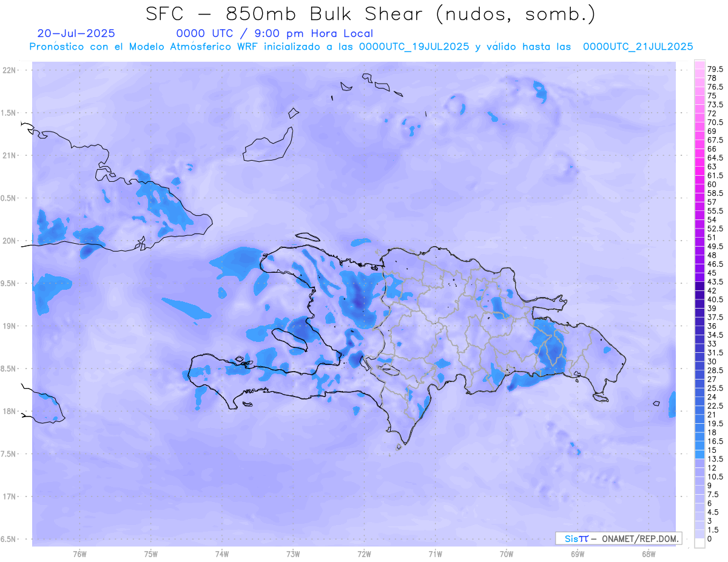Click the latitude axis label '18N'
Viewport: 728px width, 562px height.
pos(10,411)
